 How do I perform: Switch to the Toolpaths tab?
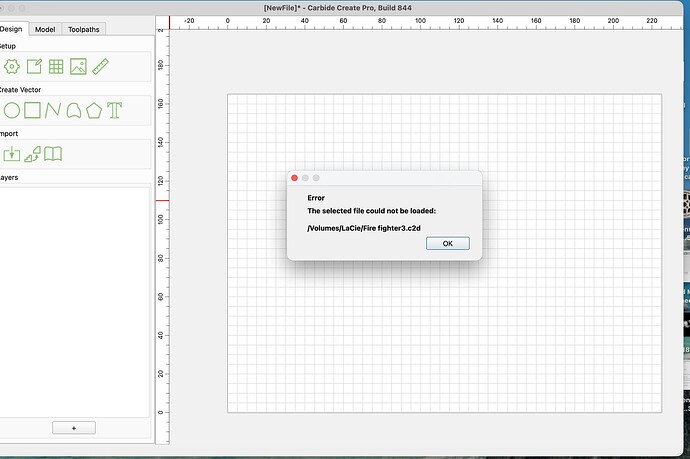coord(84,29)
